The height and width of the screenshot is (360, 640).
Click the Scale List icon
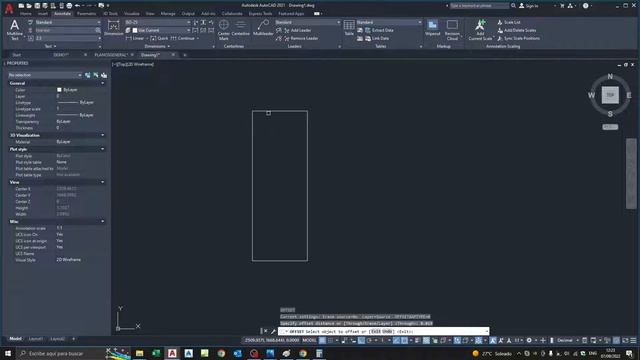click(500, 22)
